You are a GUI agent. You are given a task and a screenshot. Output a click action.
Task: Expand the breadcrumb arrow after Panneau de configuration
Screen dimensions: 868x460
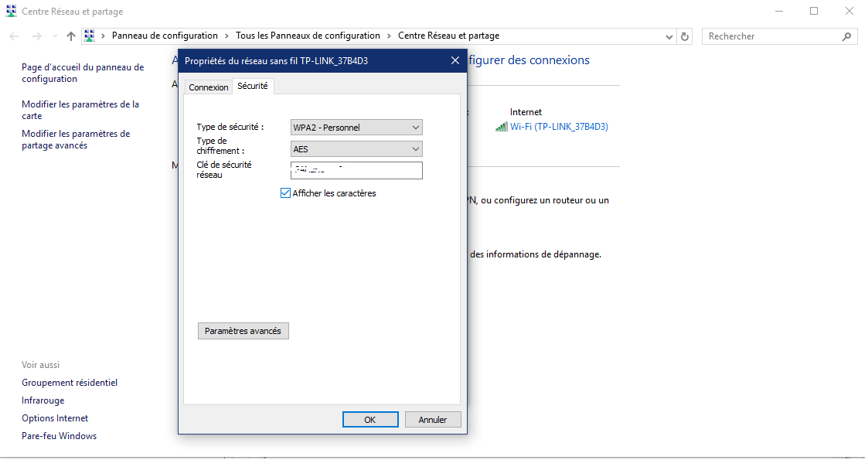pos(226,36)
